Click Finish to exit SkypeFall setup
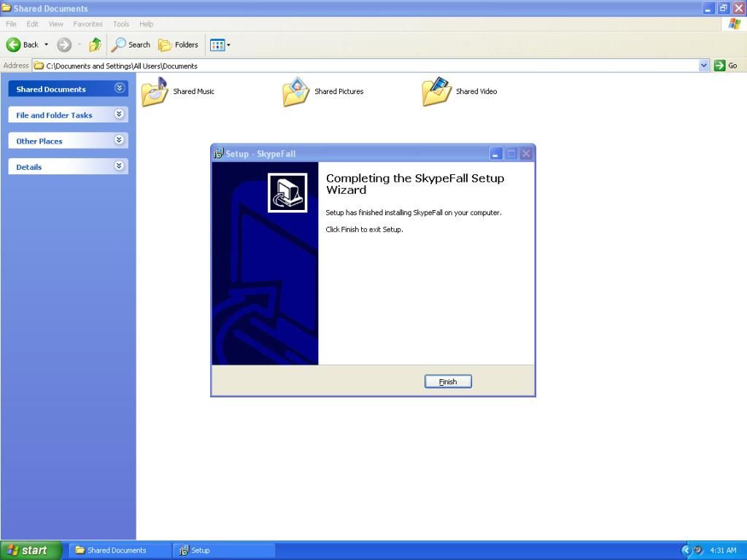 click(x=448, y=381)
